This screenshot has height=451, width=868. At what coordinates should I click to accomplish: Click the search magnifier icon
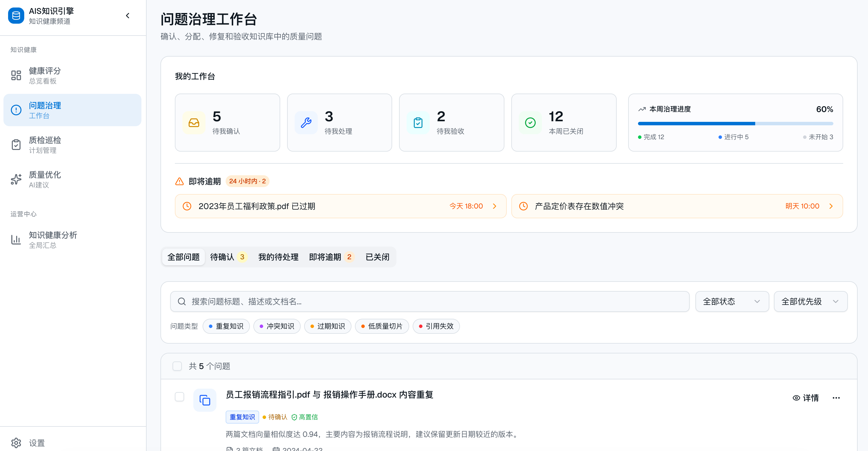point(182,301)
